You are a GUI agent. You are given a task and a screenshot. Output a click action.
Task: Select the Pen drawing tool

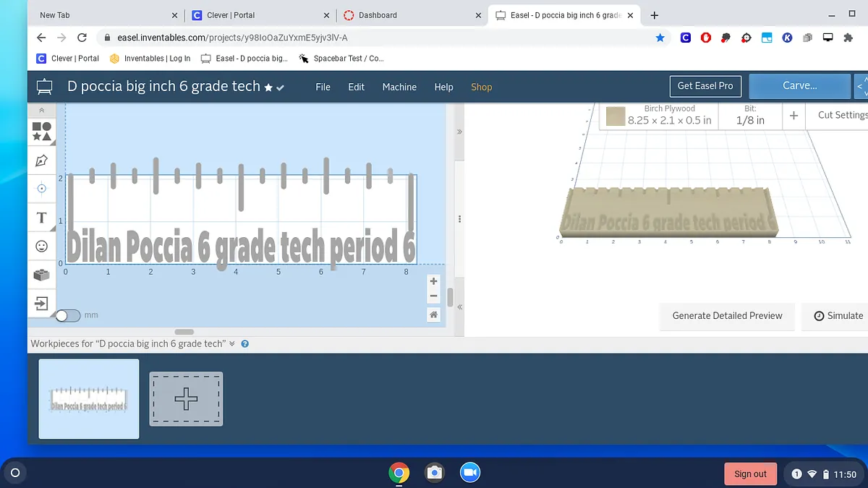(41, 160)
